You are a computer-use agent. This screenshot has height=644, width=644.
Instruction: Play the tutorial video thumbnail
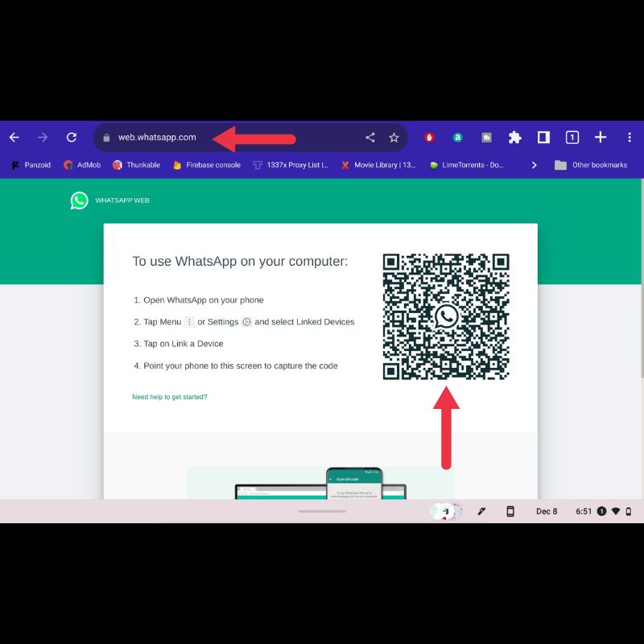320,483
